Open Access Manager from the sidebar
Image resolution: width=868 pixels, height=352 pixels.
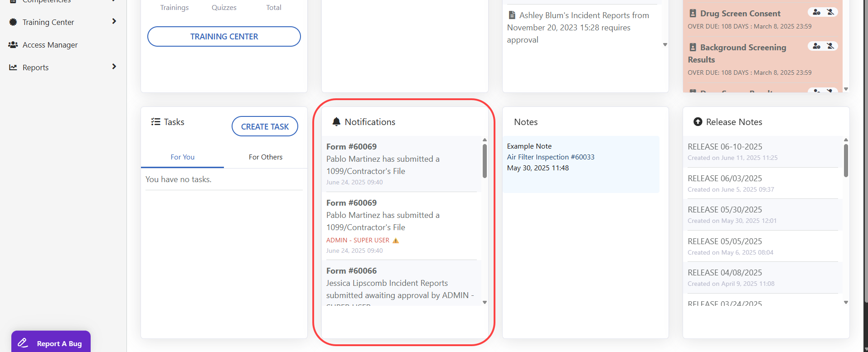(50, 45)
